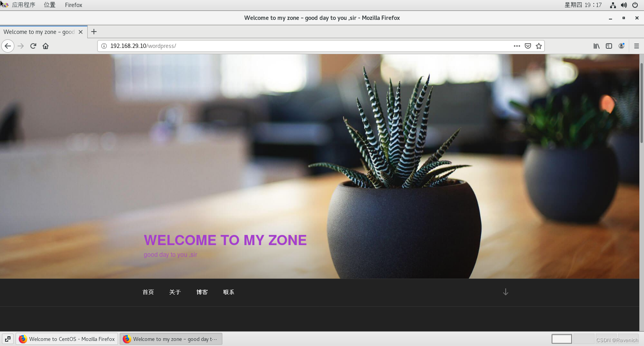644x346 pixels.
Task: Save page to Pocket icon
Action: point(528,46)
